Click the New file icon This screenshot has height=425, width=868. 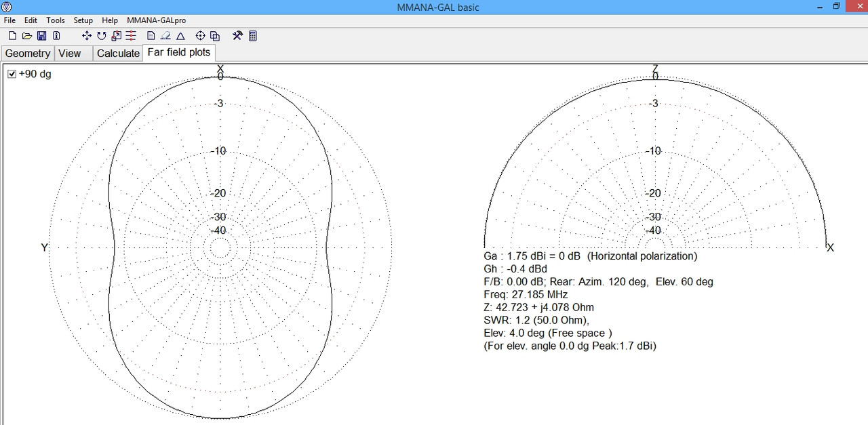[x=12, y=36]
